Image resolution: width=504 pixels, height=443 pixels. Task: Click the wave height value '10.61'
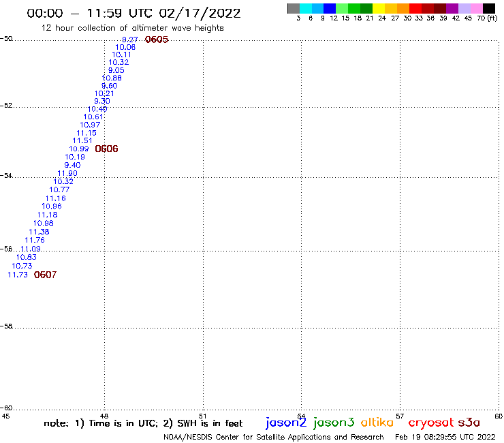[93, 117]
